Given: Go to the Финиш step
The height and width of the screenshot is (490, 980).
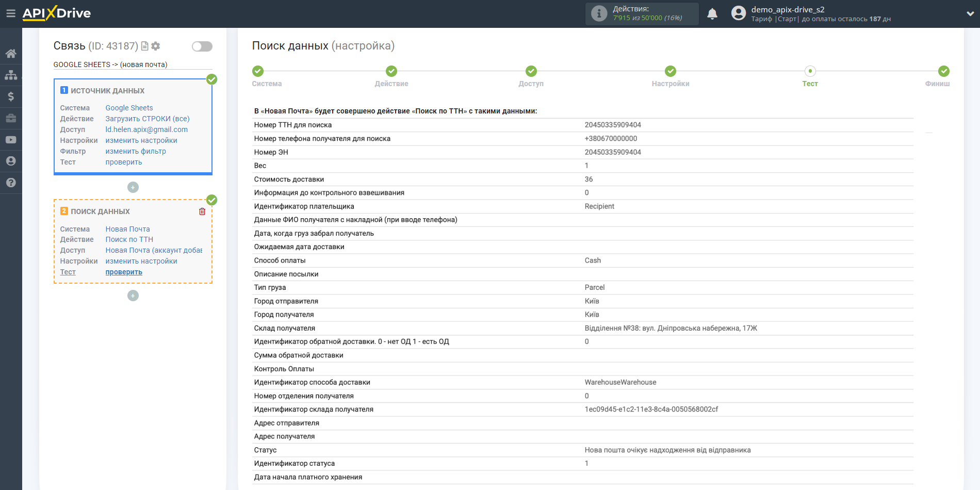Looking at the screenshot, I should (x=944, y=71).
